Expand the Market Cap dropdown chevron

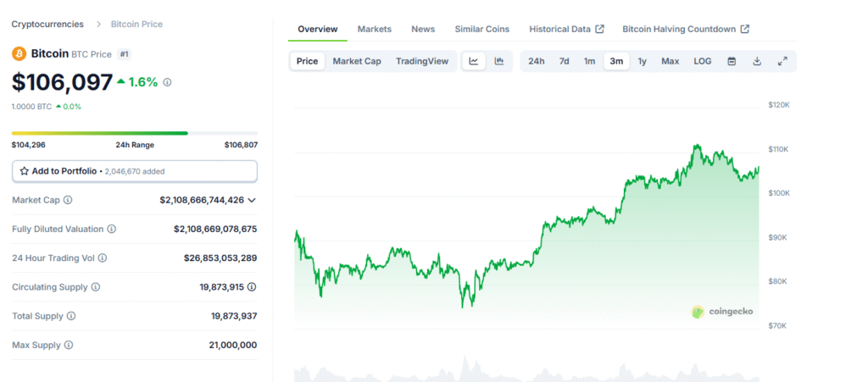coord(252,200)
